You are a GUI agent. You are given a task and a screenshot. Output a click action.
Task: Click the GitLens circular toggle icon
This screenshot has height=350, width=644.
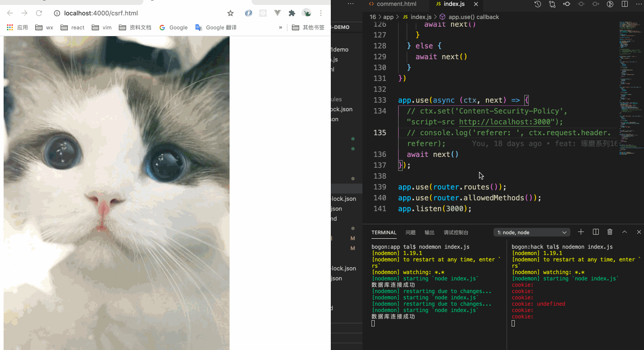pos(610,4)
